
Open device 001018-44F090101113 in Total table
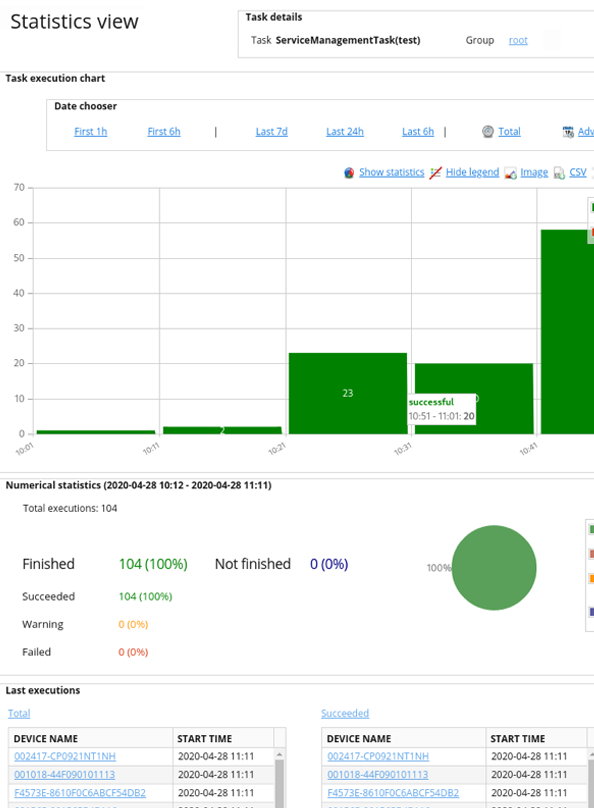tap(64, 775)
